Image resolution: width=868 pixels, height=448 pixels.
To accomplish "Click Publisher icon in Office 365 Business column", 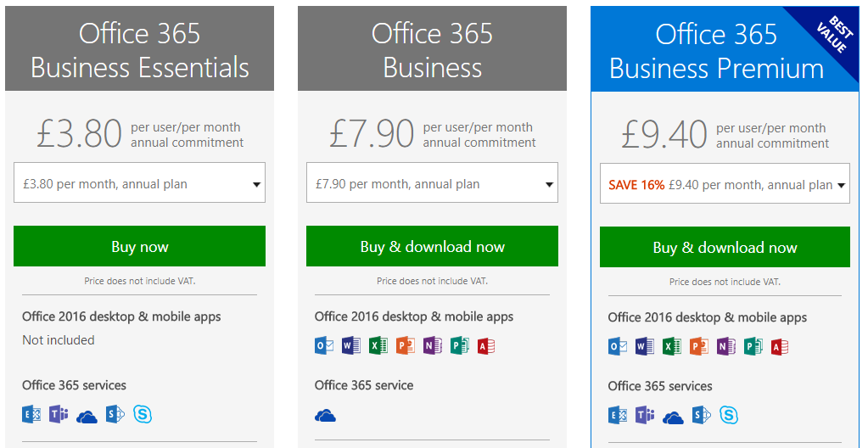I will pos(460,346).
